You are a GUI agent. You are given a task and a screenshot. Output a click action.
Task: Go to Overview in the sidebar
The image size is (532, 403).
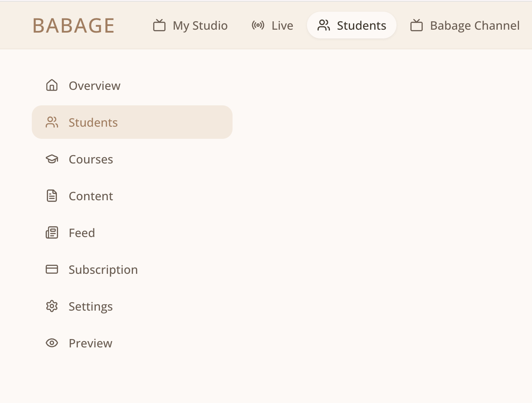point(132,85)
